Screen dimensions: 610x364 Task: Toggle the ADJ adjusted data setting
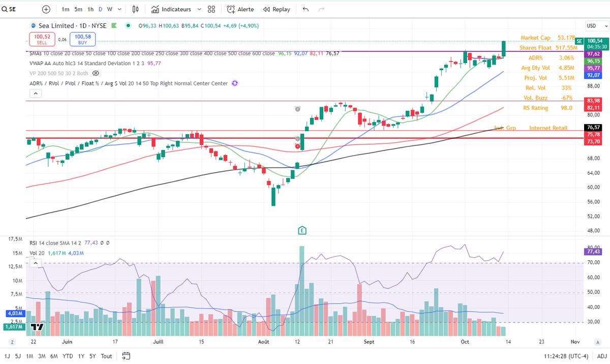pos(601,356)
